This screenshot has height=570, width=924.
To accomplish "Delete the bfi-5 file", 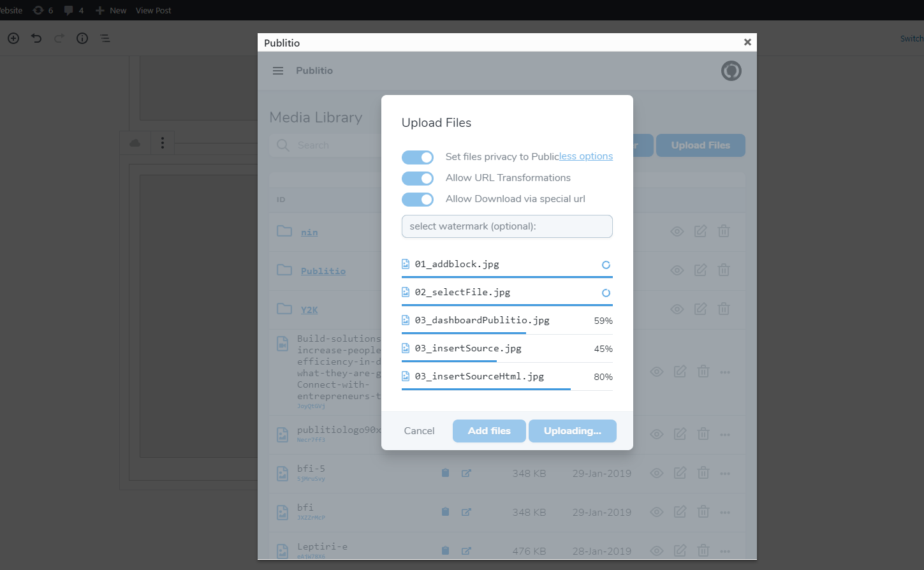I will [x=703, y=473].
